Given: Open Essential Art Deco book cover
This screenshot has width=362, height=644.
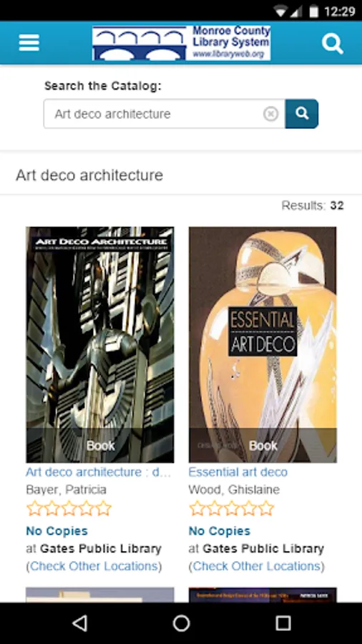Looking at the screenshot, I should tap(263, 345).
